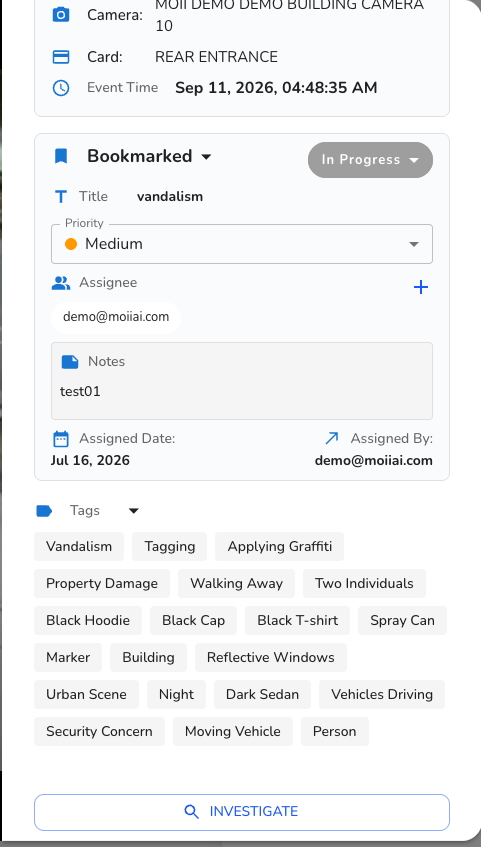Click the Assigned By demo@moiiai.com value
This screenshot has height=847, width=481.
(x=373, y=461)
